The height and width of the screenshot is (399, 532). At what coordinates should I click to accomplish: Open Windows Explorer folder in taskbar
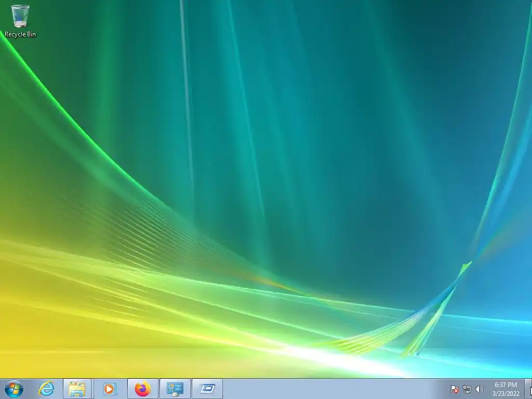[77, 389]
